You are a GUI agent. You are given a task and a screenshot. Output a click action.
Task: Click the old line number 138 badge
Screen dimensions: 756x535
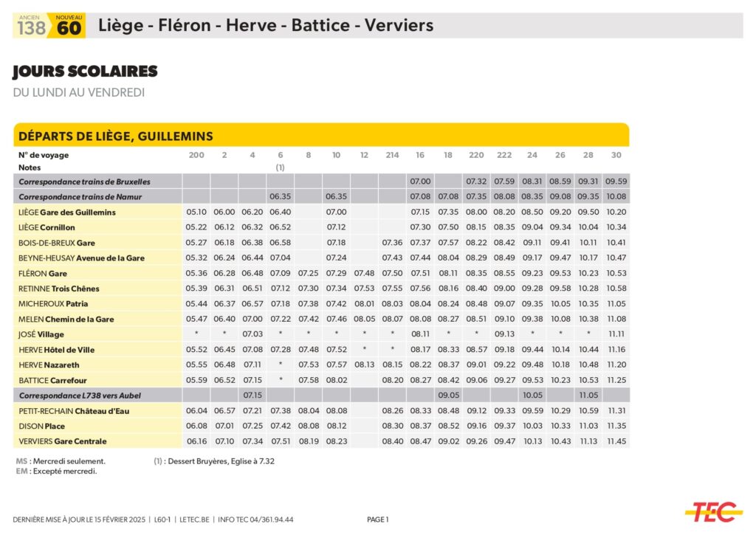coord(31,27)
